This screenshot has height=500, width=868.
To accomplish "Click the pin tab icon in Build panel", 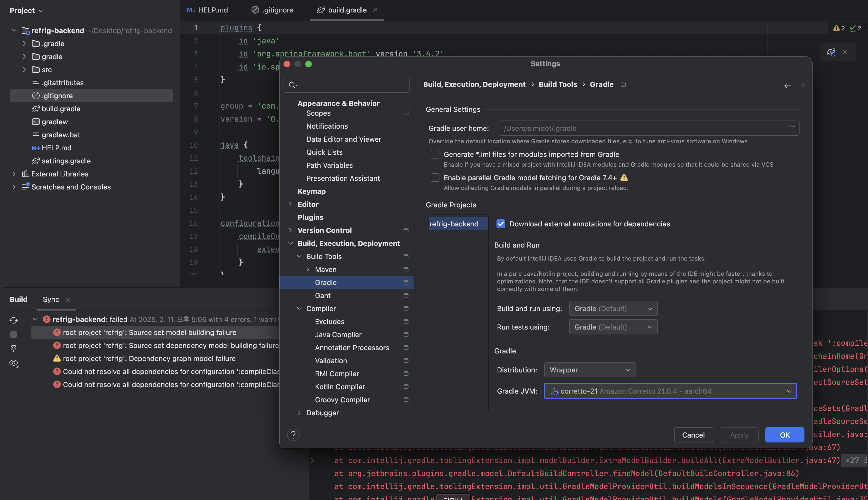I will (14, 349).
